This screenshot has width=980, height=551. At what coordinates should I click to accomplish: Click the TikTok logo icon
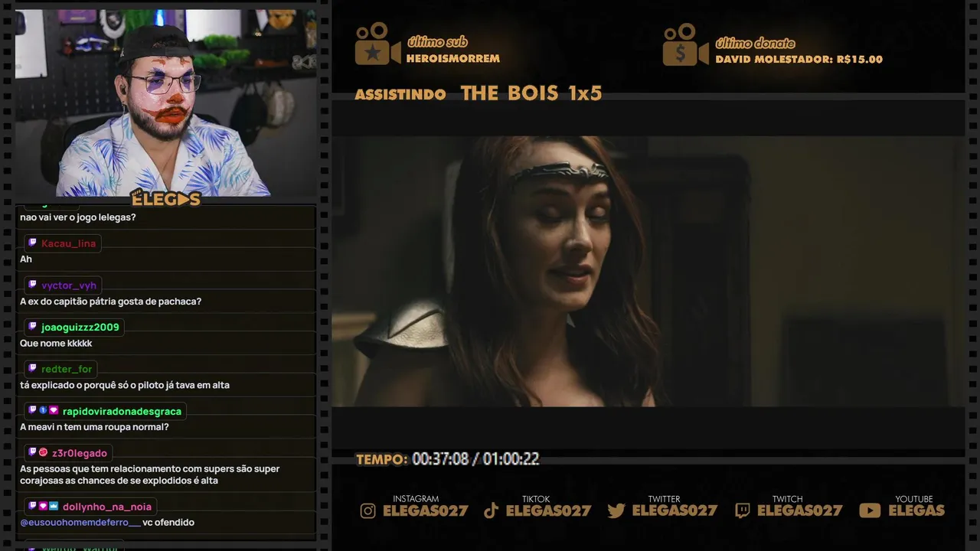[492, 510]
